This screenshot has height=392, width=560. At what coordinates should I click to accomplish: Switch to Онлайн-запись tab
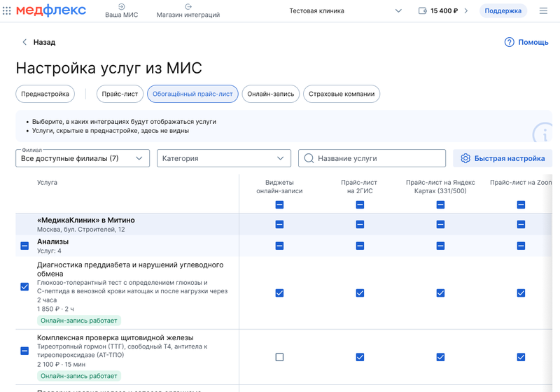coord(271,94)
